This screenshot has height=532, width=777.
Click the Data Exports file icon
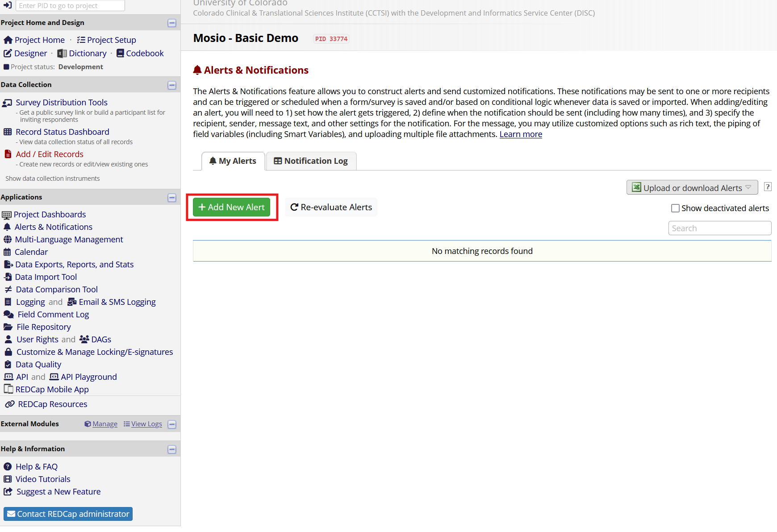tap(8, 264)
